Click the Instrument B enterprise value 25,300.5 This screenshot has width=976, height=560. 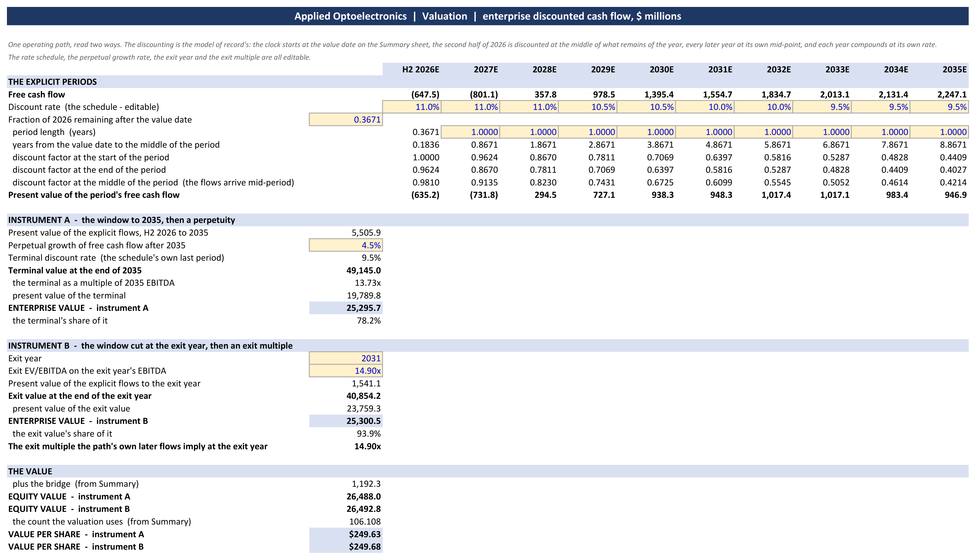coord(346,421)
